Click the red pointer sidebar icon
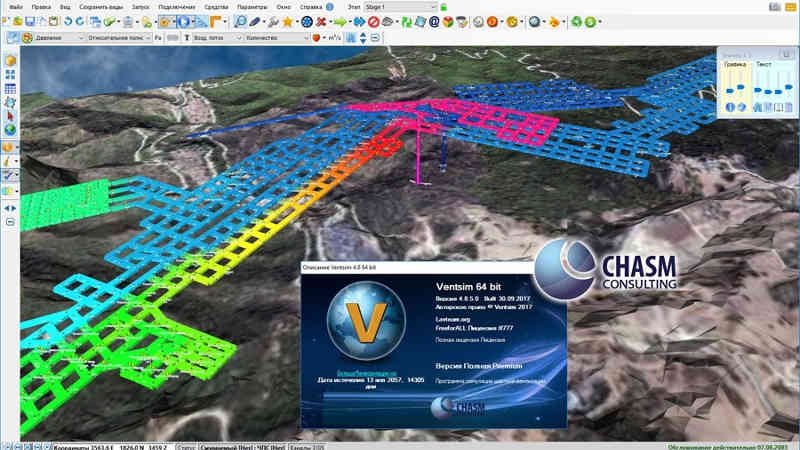Screen dimensions: 800x450 point(10,116)
